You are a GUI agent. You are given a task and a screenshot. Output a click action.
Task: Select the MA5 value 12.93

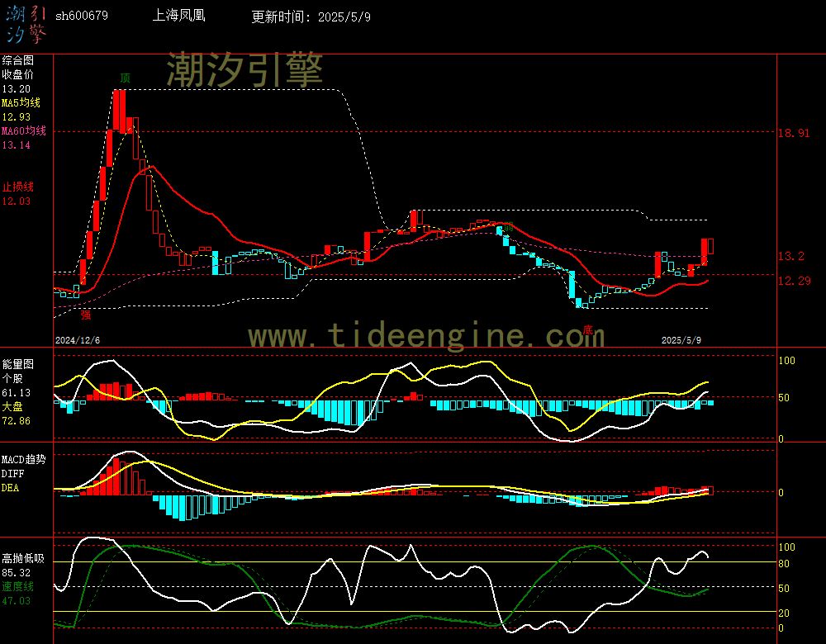tap(17, 117)
